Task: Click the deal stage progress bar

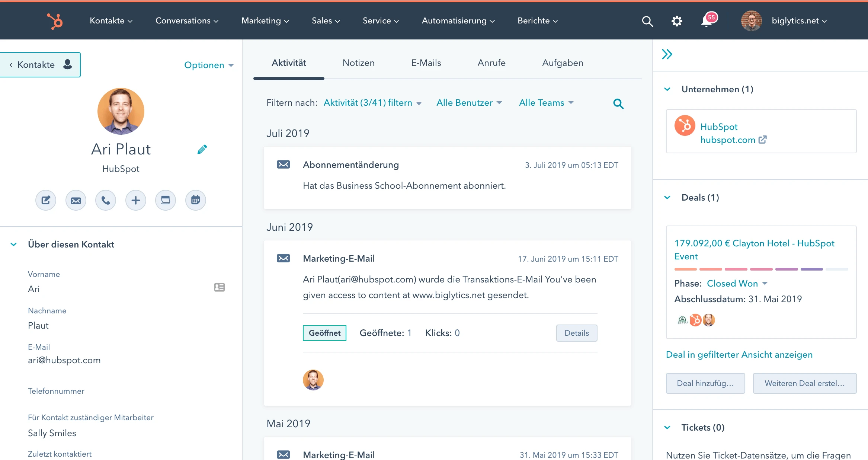Action: 761,269
